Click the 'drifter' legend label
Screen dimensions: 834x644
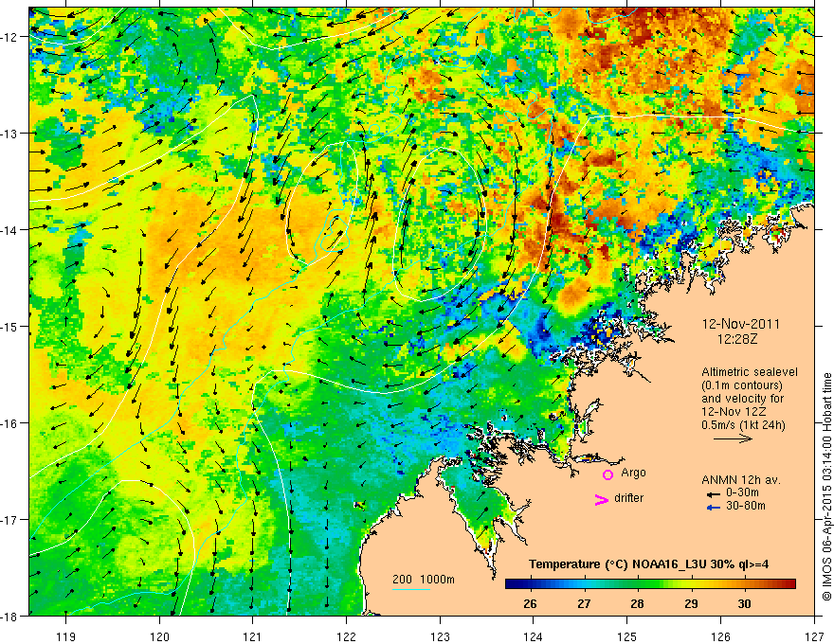[628, 498]
